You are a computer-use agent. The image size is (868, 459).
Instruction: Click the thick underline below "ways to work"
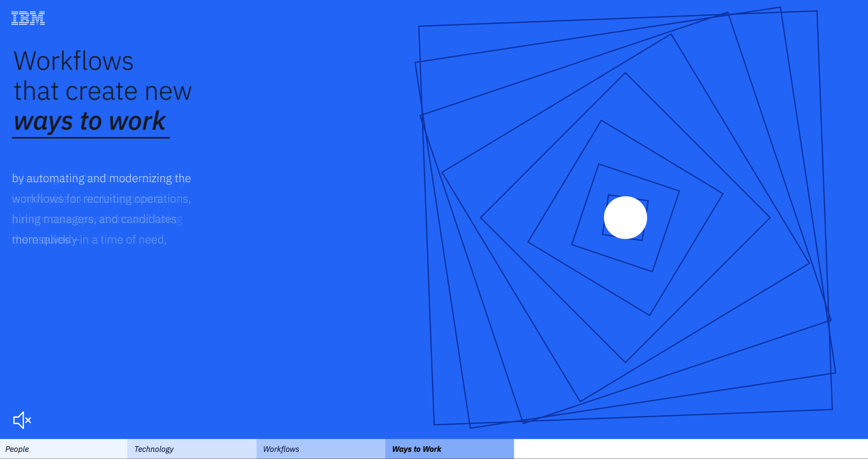(91, 138)
